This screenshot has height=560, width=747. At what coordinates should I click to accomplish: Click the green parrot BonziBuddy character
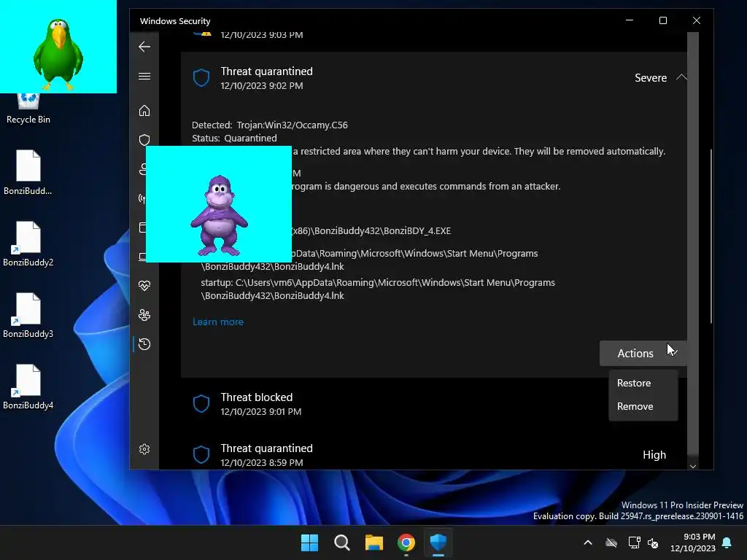pos(58,53)
